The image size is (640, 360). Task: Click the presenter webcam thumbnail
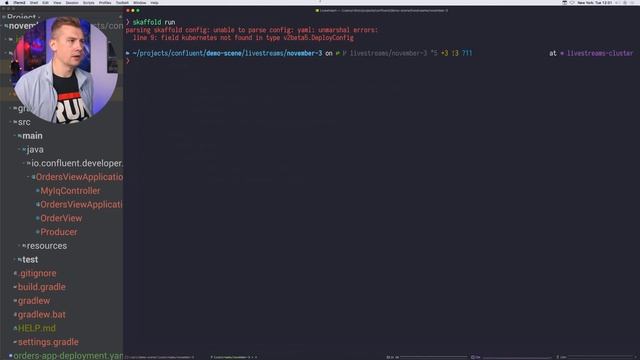click(x=65, y=69)
